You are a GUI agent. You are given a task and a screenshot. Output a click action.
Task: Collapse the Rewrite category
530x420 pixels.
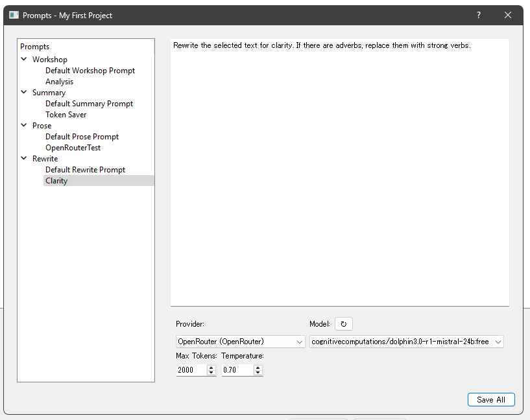[x=24, y=159]
